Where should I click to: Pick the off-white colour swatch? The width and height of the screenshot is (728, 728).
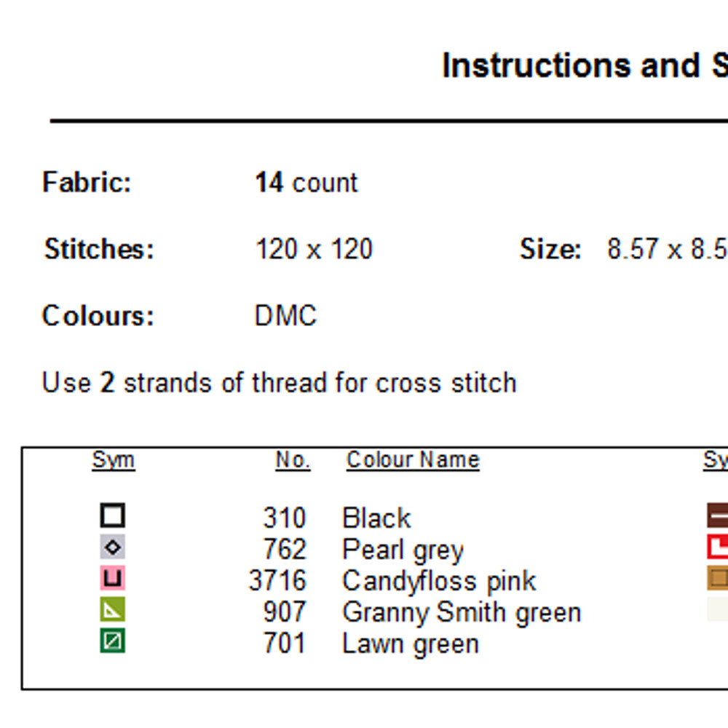coord(717,609)
